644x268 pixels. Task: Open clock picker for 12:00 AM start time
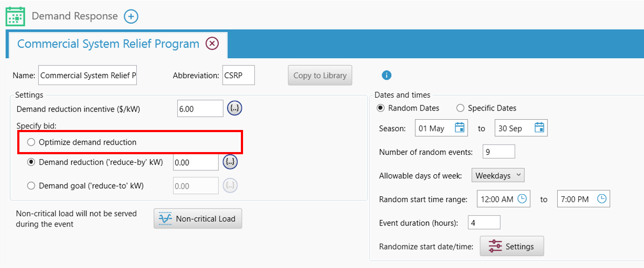(522, 199)
